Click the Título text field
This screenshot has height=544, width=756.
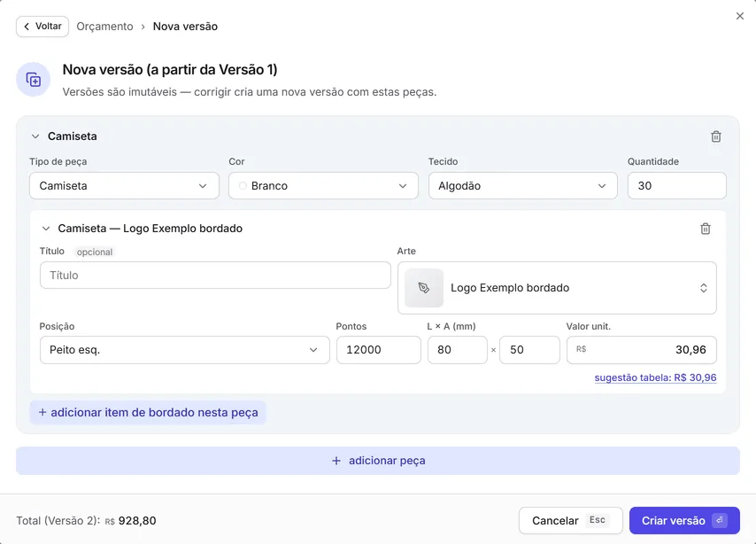point(215,276)
